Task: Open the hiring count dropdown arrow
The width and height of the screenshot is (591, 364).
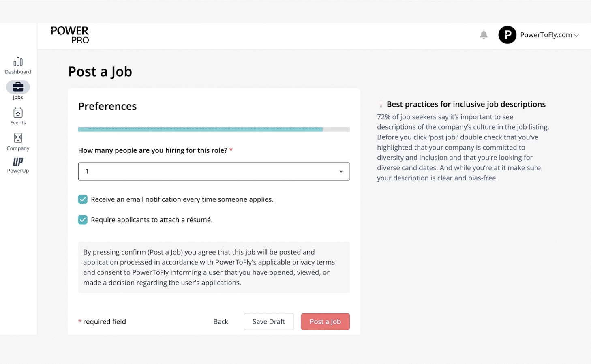Action: point(341,171)
